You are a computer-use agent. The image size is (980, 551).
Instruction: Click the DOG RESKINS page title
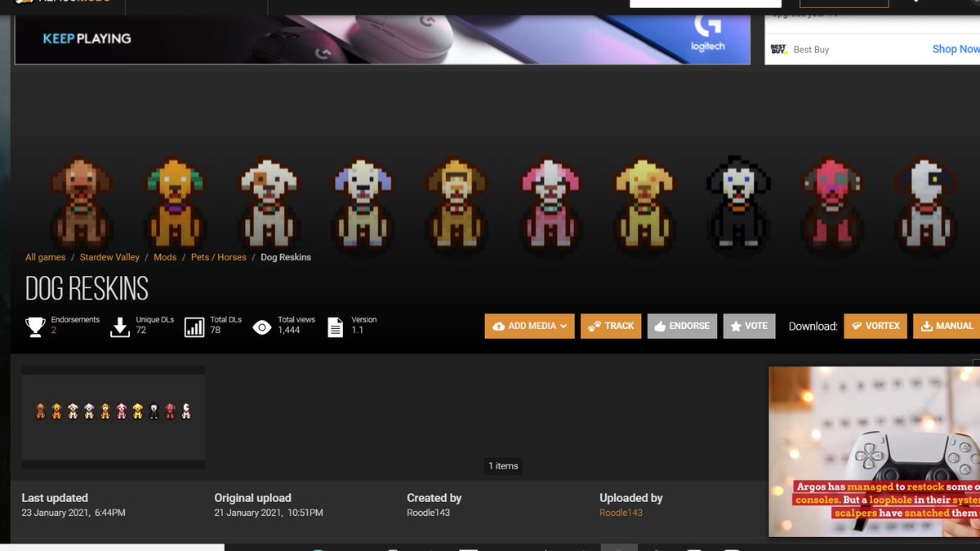[87, 289]
